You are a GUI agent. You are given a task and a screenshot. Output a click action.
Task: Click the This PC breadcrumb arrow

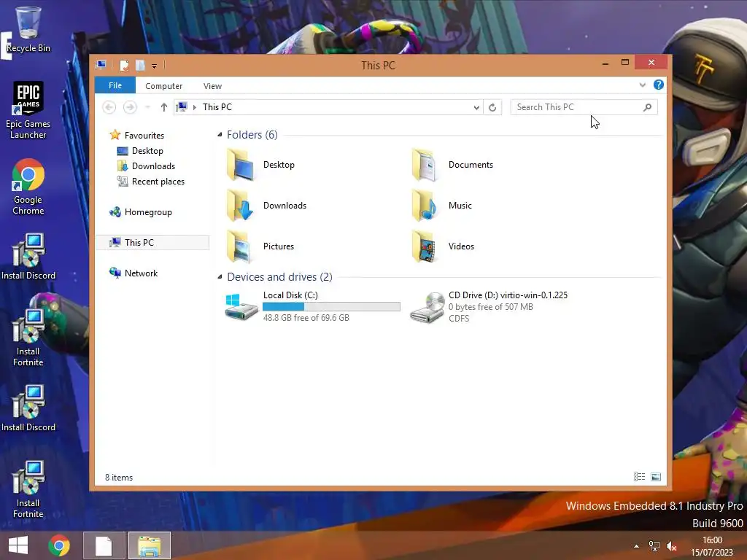tap(194, 108)
